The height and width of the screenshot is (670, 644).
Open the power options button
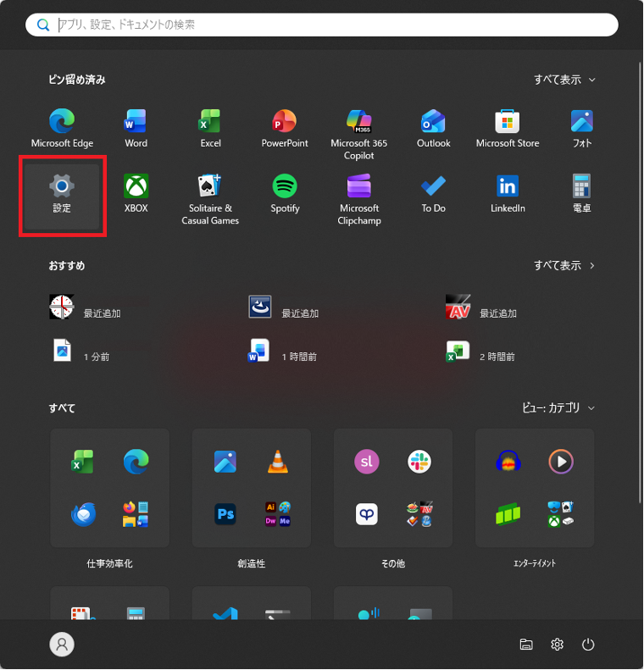pos(588,644)
